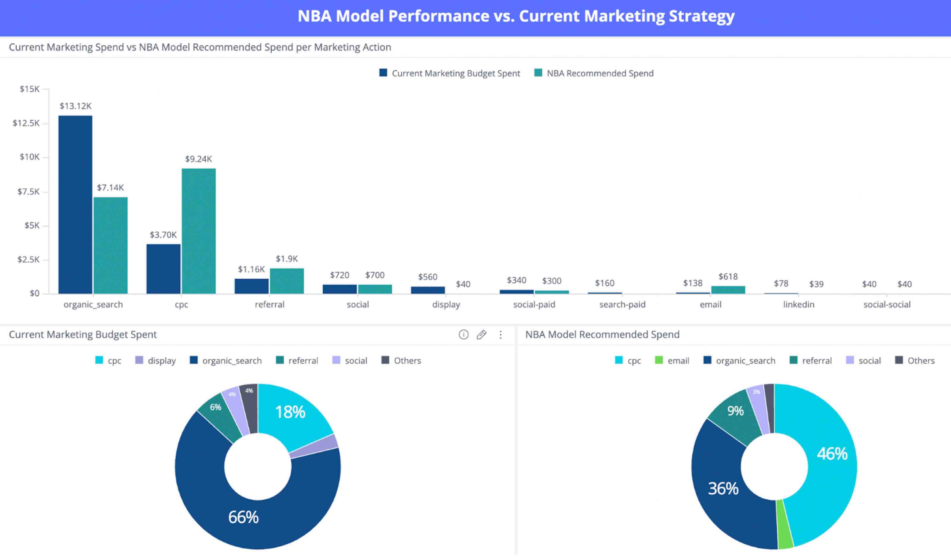951x560 pixels.
Task: Click the organic_search legend swatch in left donut
Action: 193,360
